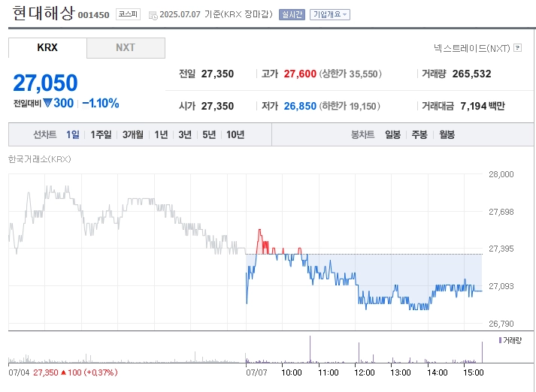Click the 28,000 price axis label
This screenshot has width=536, height=392.
501,174
